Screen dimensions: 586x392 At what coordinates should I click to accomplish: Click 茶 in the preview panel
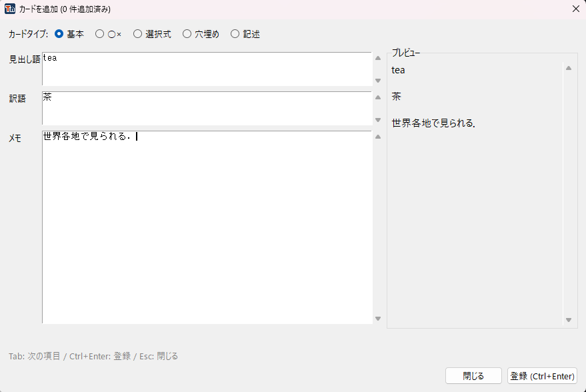(396, 97)
